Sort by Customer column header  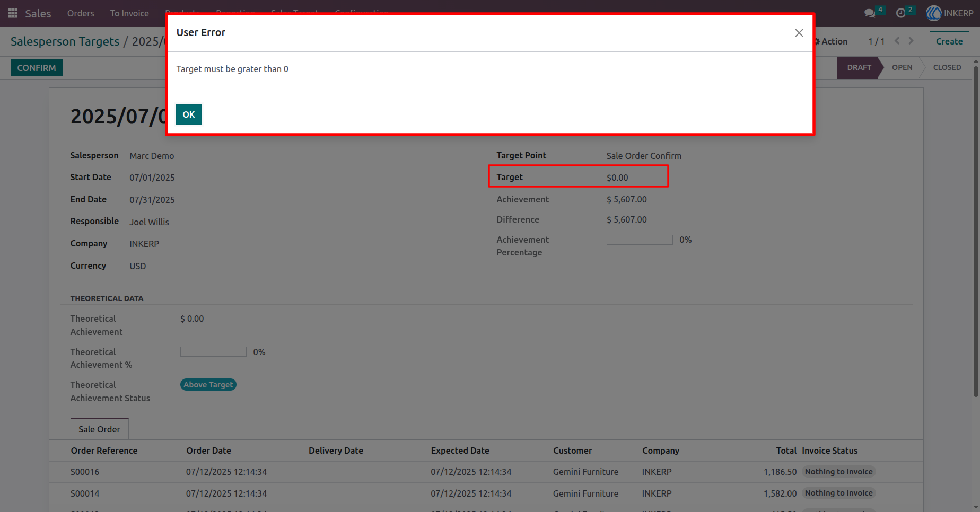coord(572,451)
